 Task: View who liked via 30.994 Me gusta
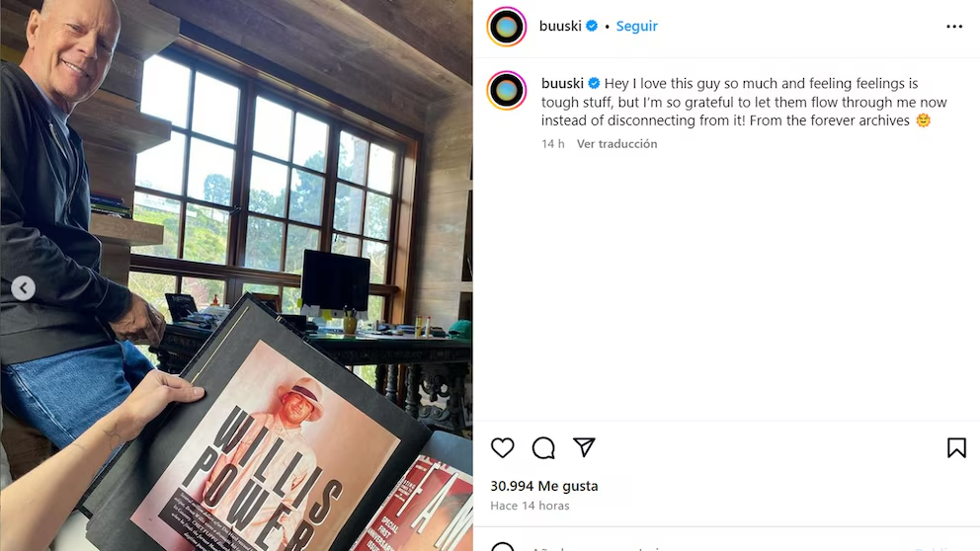pos(543,486)
